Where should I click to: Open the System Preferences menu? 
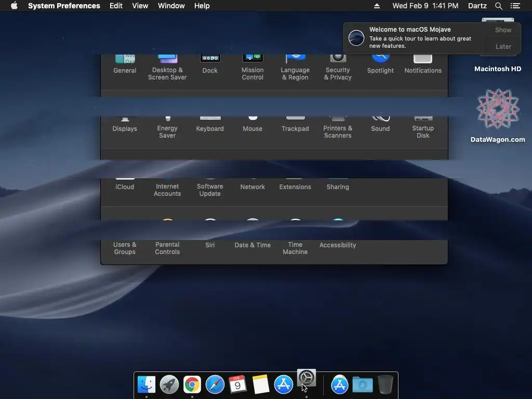tap(64, 6)
